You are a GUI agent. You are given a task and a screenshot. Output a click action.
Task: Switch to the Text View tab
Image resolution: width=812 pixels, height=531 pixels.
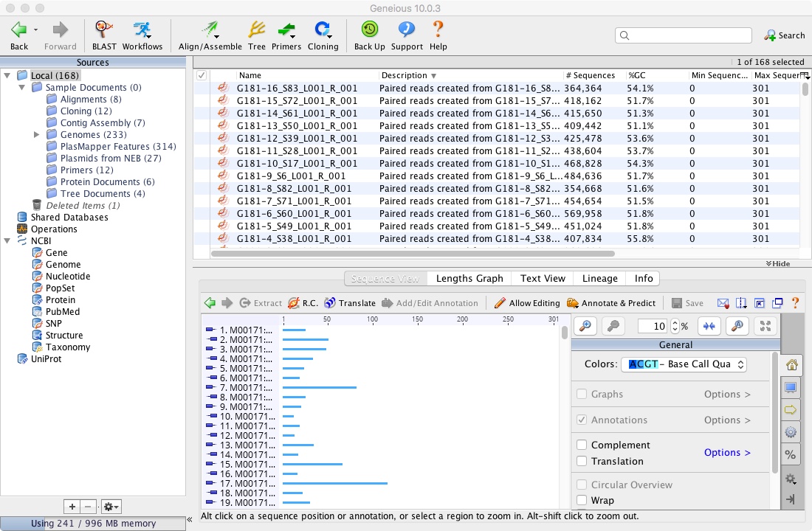pyautogui.click(x=542, y=279)
